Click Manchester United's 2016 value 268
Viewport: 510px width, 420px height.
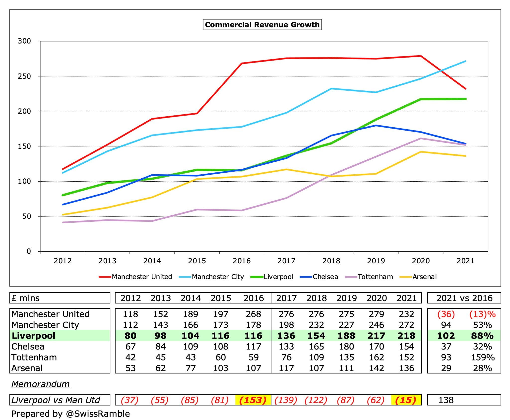point(254,314)
